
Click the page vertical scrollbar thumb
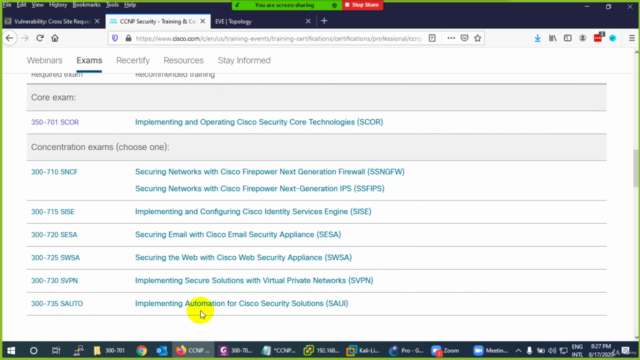tap(636, 169)
